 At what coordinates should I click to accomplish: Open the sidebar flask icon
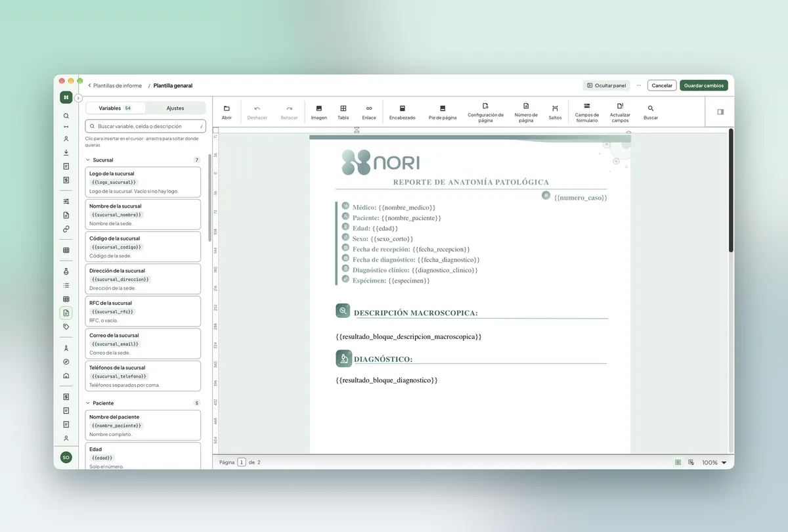coord(66,271)
